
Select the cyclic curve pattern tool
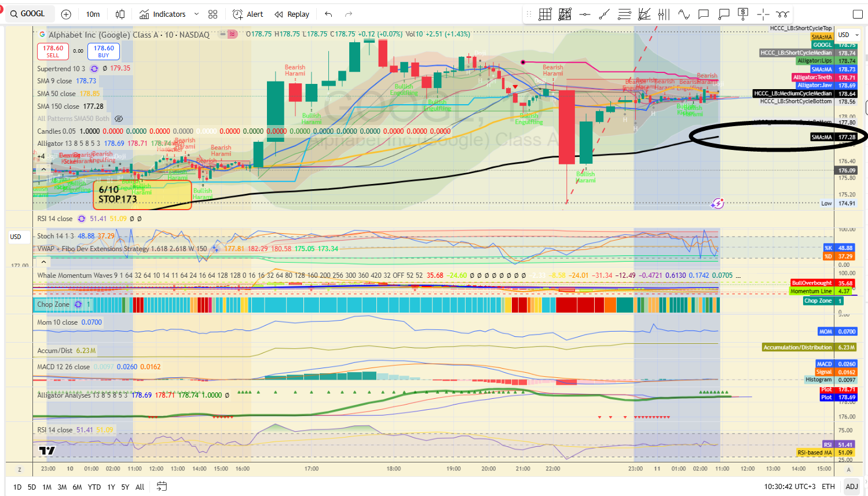point(783,14)
